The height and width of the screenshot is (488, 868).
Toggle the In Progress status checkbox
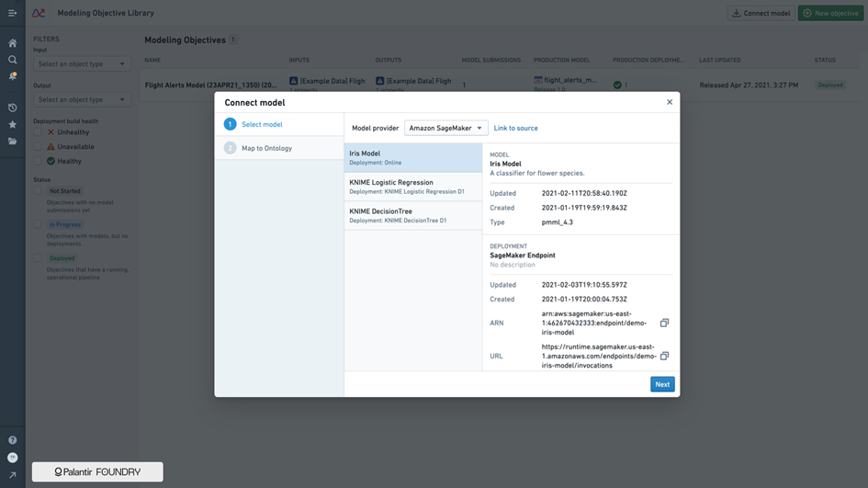tap(38, 225)
